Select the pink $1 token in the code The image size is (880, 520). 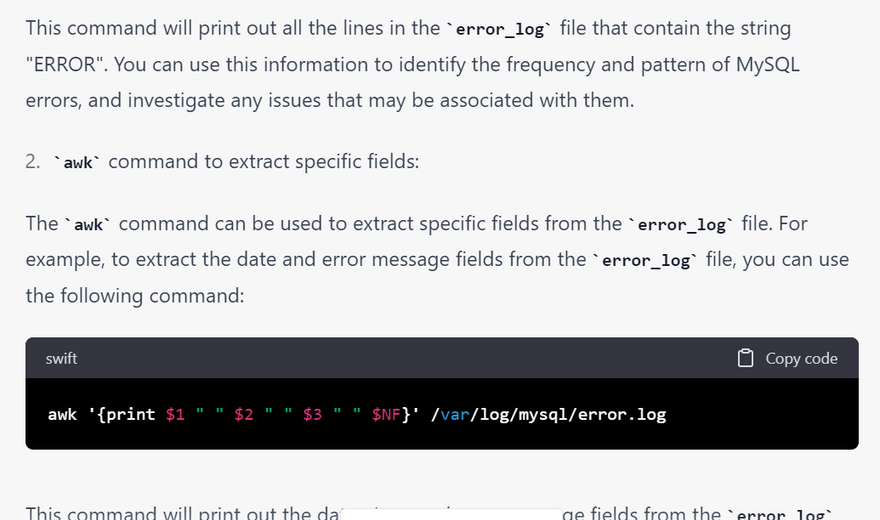coord(175,414)
